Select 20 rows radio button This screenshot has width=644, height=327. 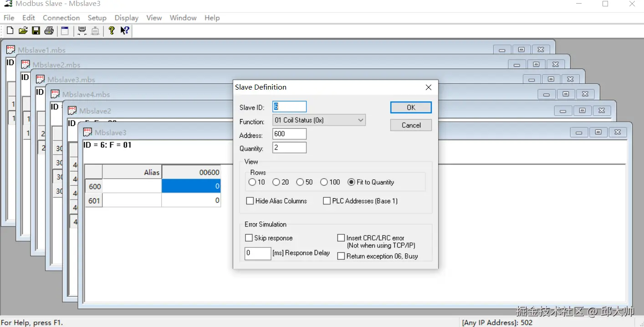(276, 182)
